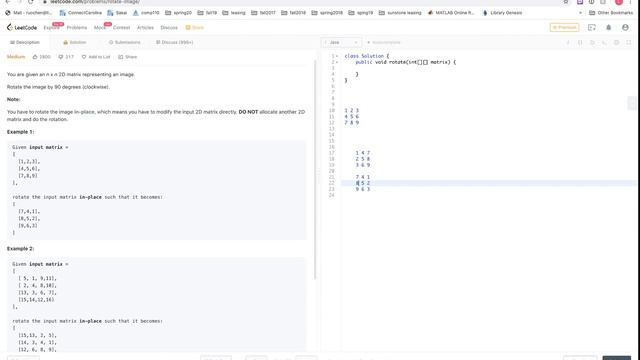
Task: Click the '7 4 1' text in editor
Action: [x=362, y=177]
